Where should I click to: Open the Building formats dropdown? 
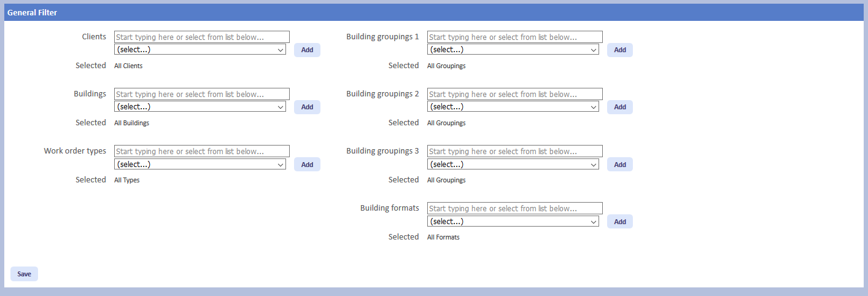[513, 222]
